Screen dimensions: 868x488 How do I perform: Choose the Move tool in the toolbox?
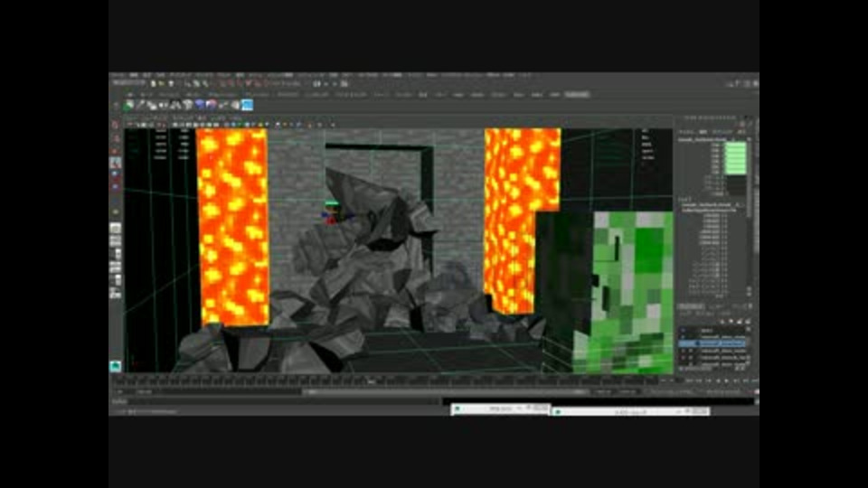pyautogui.click(x=115, y=163)
